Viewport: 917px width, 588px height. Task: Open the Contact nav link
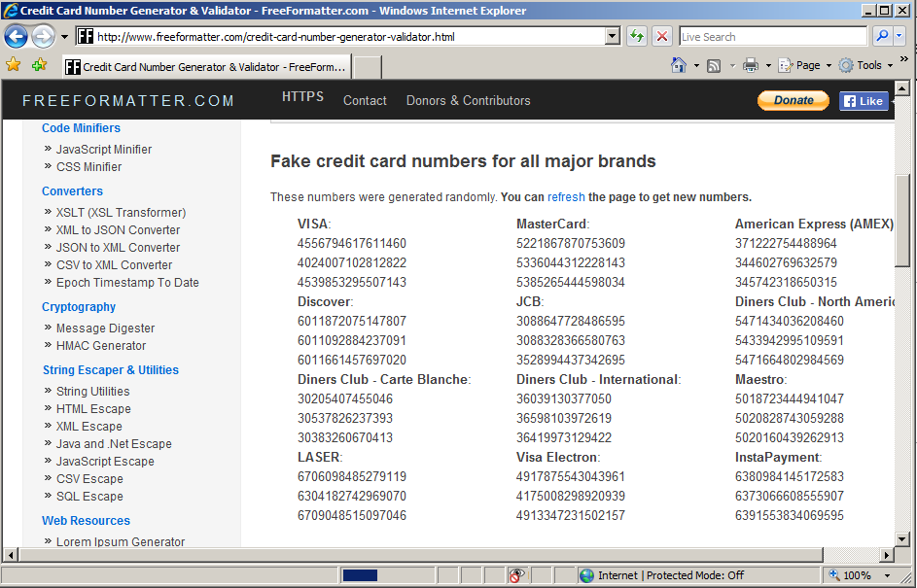(x=365, y=100)
